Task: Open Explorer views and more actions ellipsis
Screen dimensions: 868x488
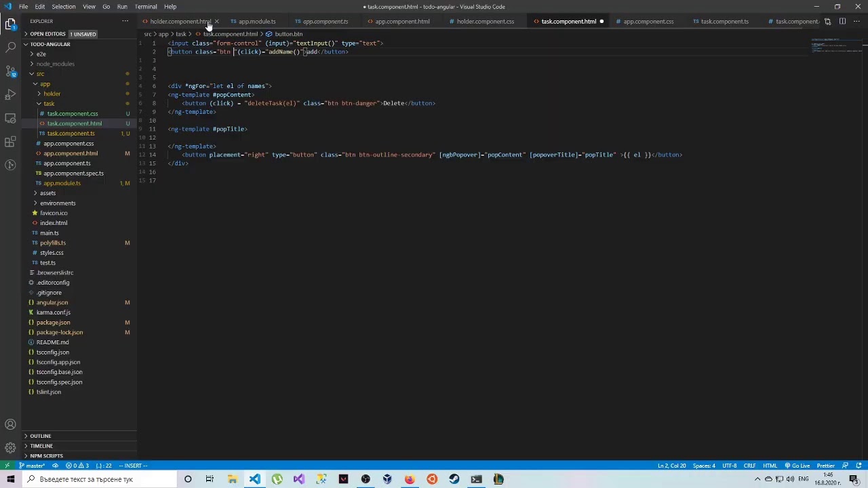Action: 125,21
